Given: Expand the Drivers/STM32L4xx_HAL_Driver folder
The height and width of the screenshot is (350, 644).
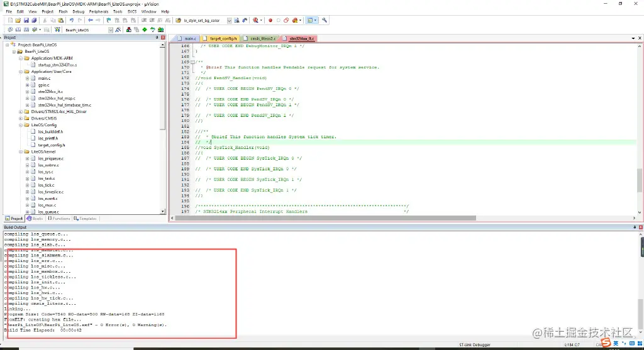Looking at the screenshot, I should (x=21, y=112).
